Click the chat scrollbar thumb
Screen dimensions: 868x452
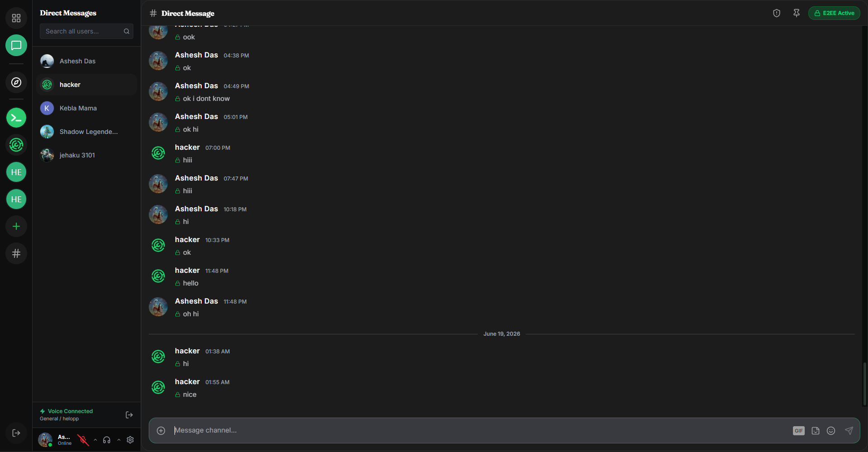[864, 384]
